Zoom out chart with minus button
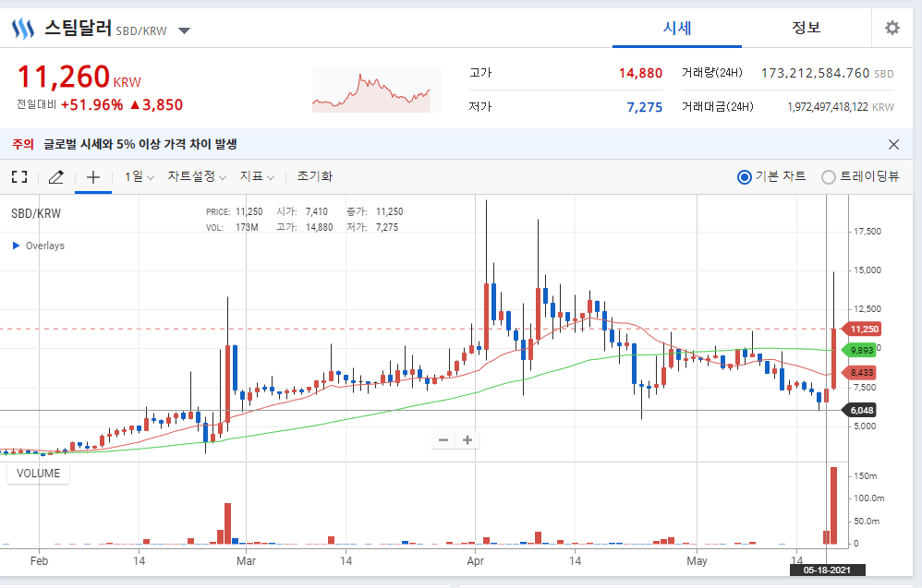The height and width of the screenshot is (588, 922). [x=443, y=440]
